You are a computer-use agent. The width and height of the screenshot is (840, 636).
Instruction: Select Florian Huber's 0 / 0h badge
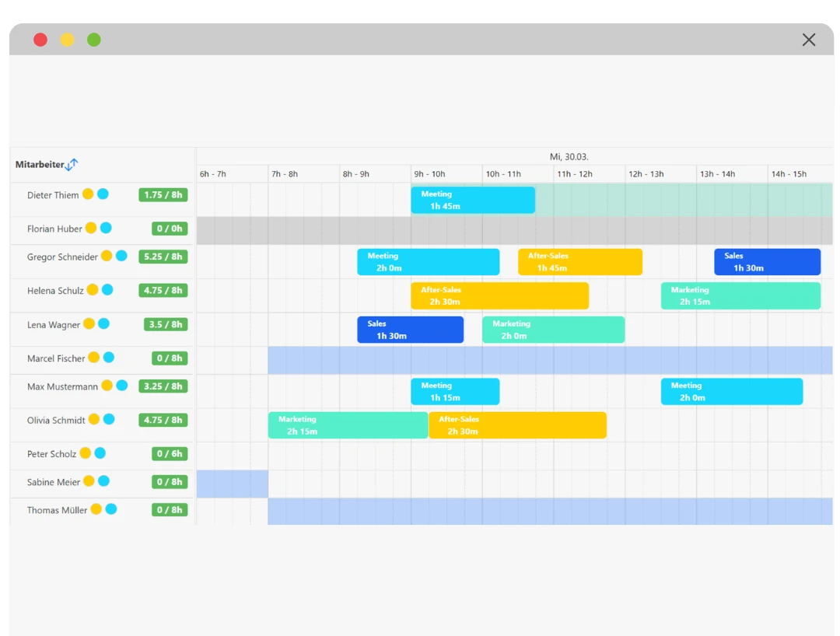(x=170, y=229)
